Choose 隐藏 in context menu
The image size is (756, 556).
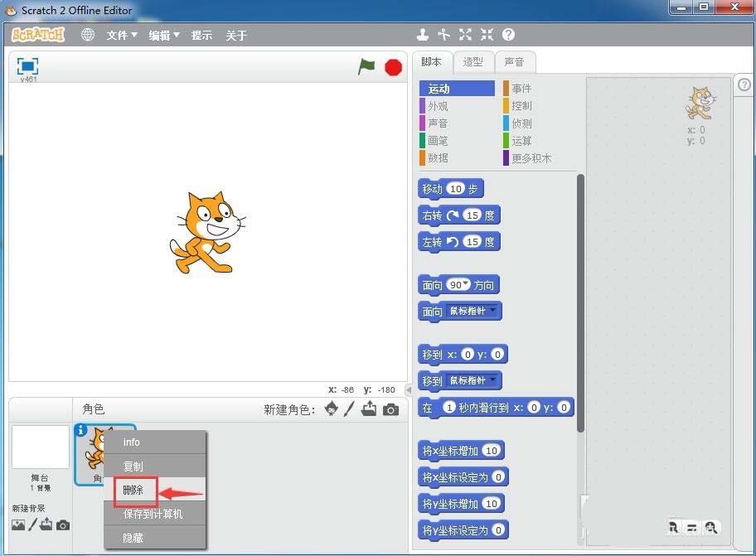[x=155, y=537]
